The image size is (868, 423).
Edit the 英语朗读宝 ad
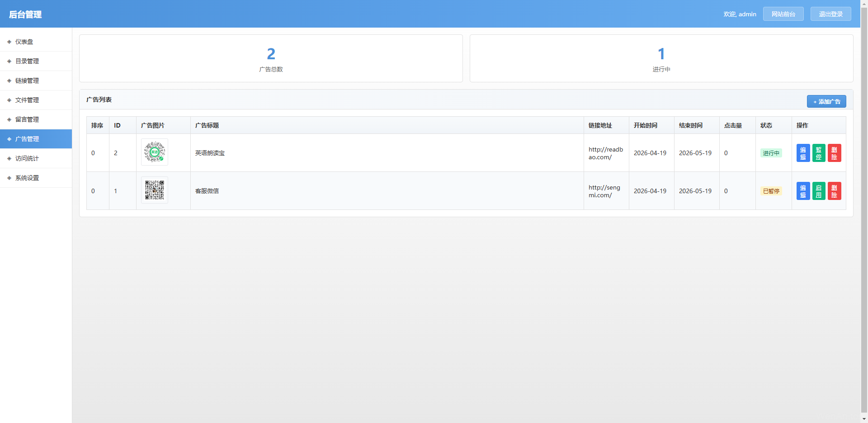click(803, 153)
